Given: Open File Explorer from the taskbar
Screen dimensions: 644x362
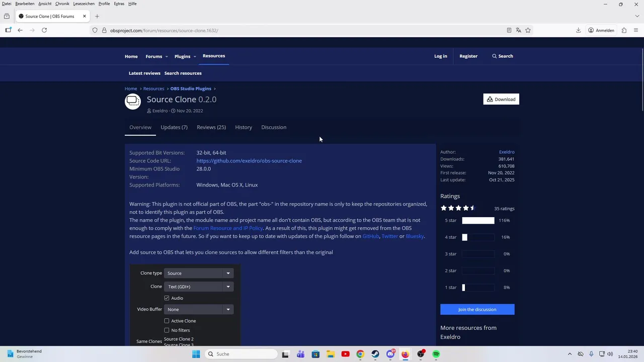Looking at the screenshot, I should click(331, 354).
